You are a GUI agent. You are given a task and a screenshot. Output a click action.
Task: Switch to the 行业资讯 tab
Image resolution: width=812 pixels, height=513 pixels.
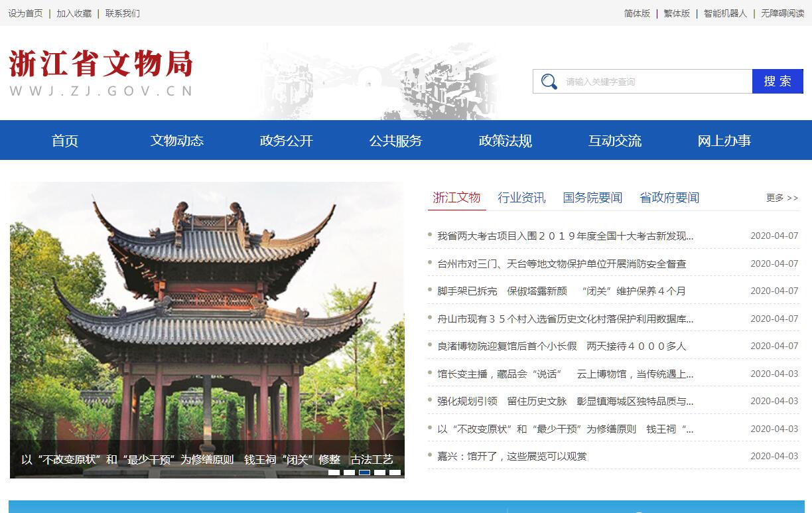pos(521,198)
